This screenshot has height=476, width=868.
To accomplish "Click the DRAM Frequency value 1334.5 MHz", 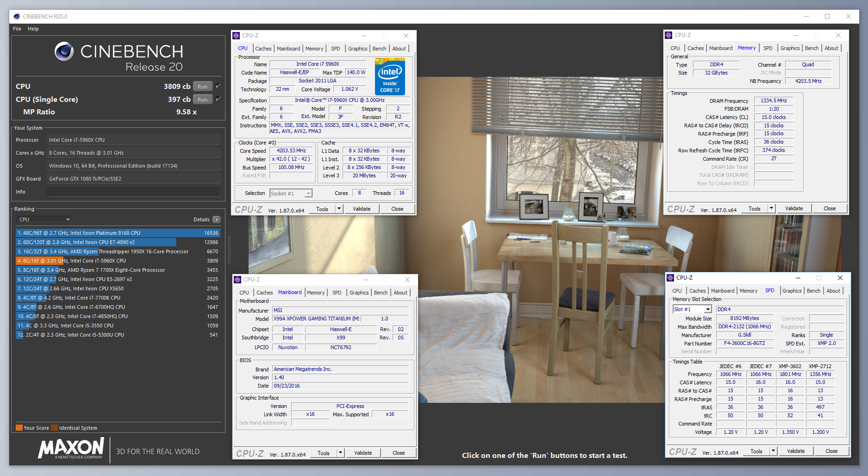I will click(x=774, y=100).
